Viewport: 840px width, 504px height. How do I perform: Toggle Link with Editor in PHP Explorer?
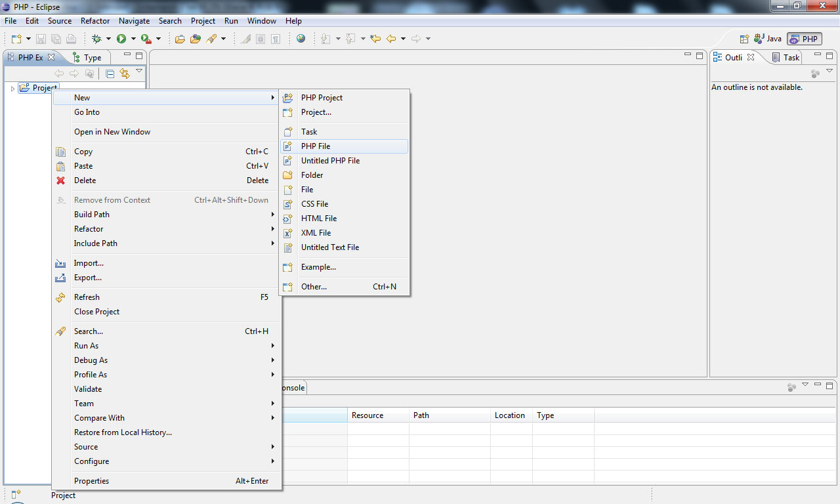click(x=125, y=73)
